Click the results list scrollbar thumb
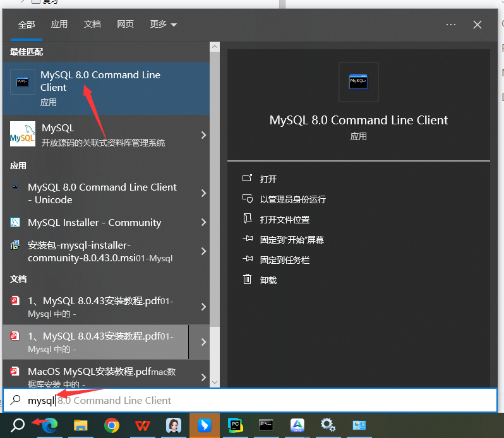This screenshot has width=504, height=438. coord(215,189)
